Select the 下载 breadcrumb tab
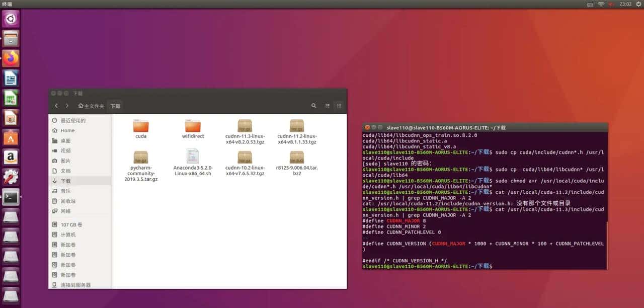The width and height of the screenshot is (644, 308). coord(115,106)
